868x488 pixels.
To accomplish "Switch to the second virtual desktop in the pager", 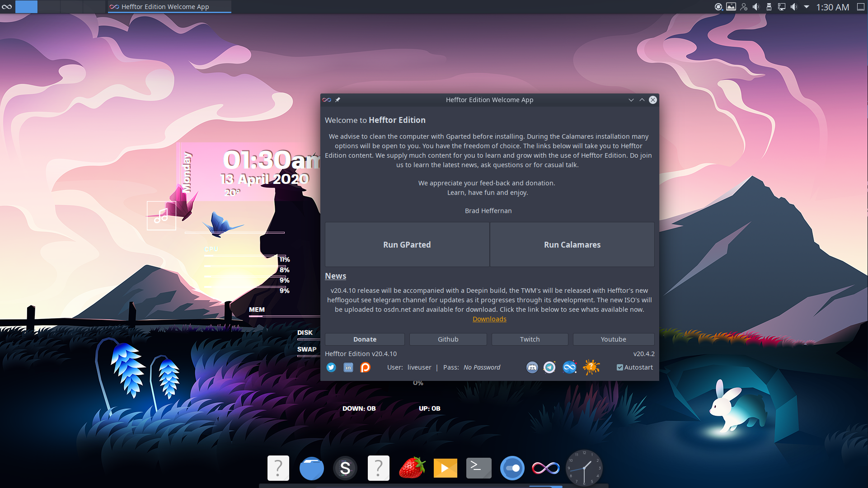I will click(x=49, y=7).
